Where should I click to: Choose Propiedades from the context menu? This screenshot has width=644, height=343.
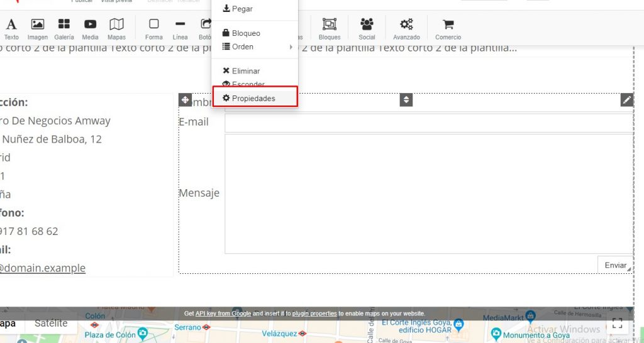(x=254, y=98)
